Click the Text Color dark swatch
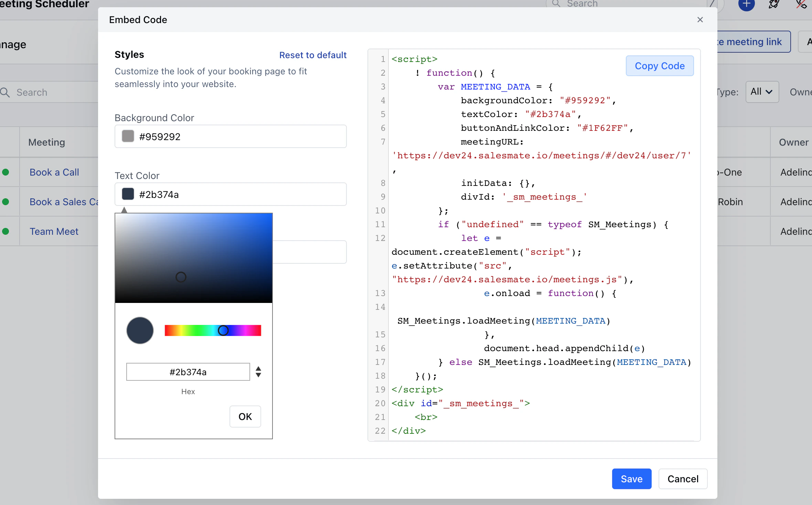This screenshot has height=505, width=812. (x=128, y=194)
